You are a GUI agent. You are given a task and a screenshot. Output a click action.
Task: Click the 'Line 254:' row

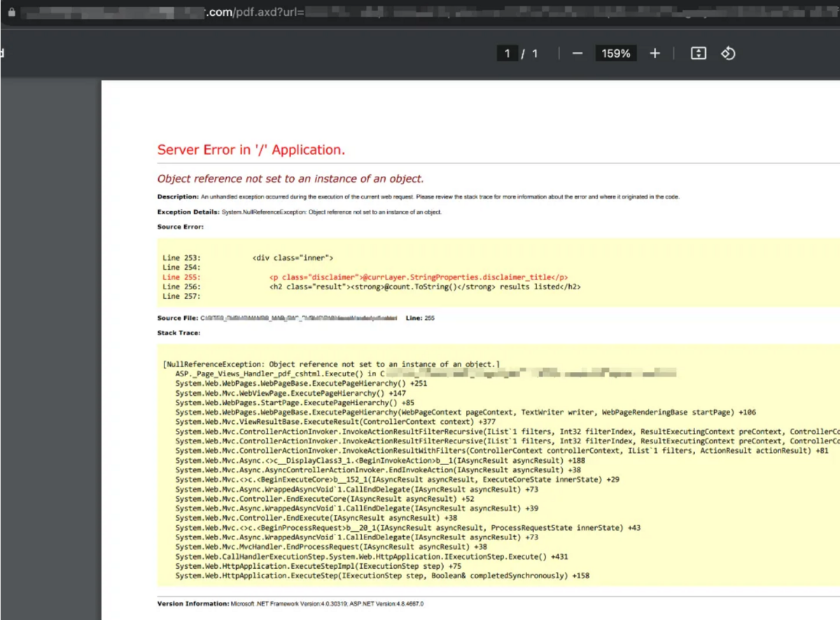[181, 268]
